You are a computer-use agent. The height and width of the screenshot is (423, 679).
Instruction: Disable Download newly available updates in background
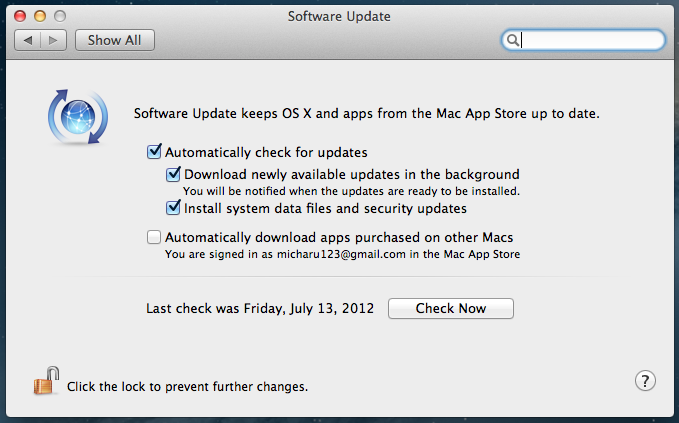(x=173, y=174)
